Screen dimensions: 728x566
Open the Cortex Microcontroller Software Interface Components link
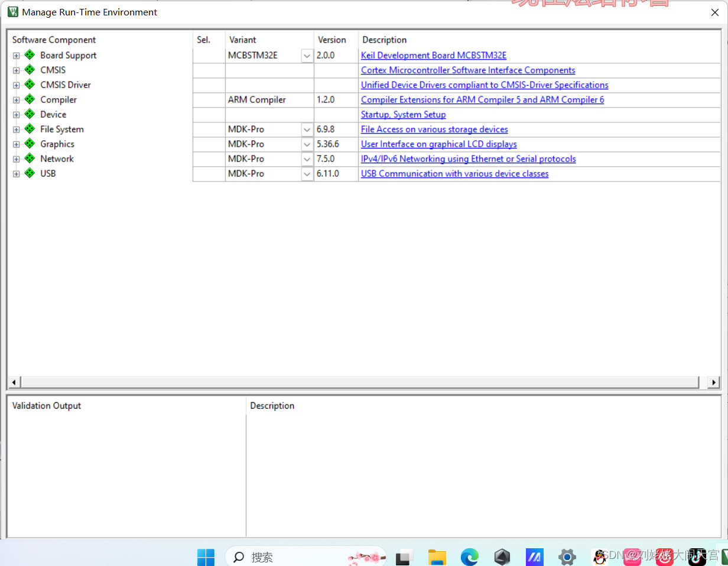(468, 70)
